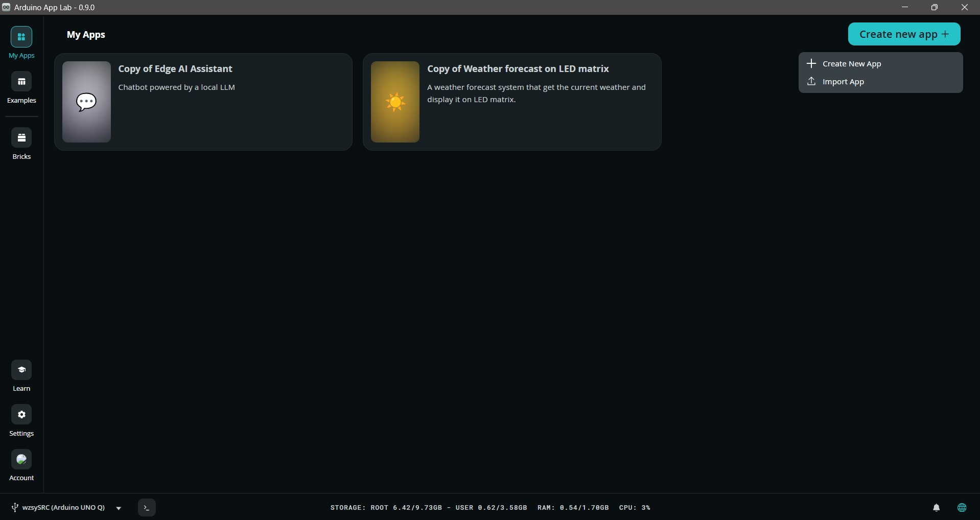This screenshot has width=980, height=520.
Task: Open the My Apps sidebar icon
Action: click(21, 37)
